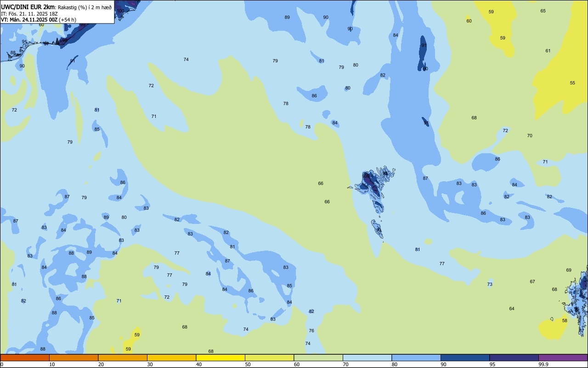This screenshot has width=588, height=368.
Task: Click the legend tick label '95'
Action: [492, 364]
